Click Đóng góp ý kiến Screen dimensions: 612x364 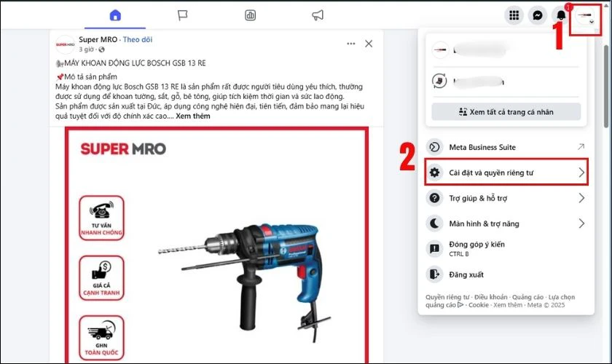(506, 249)
